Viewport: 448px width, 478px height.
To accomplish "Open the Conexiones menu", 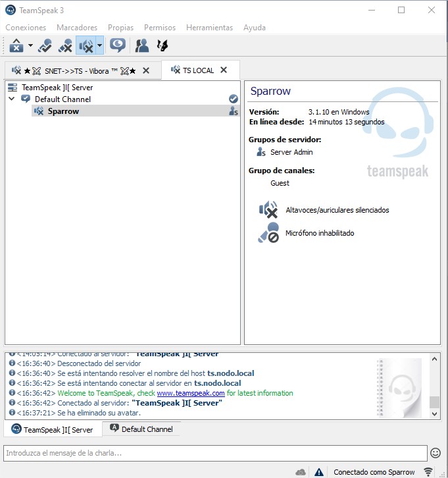I will click(x=26, y=28).
